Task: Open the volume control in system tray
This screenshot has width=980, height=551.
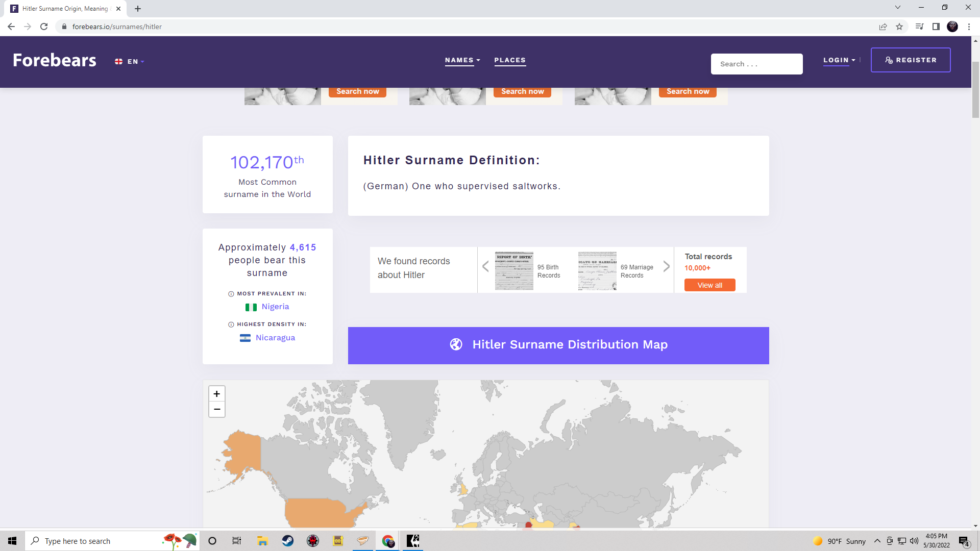Action: point(914,541)
